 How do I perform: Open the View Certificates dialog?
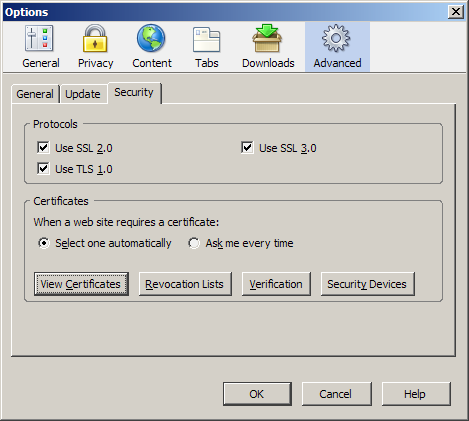(81, 284)
